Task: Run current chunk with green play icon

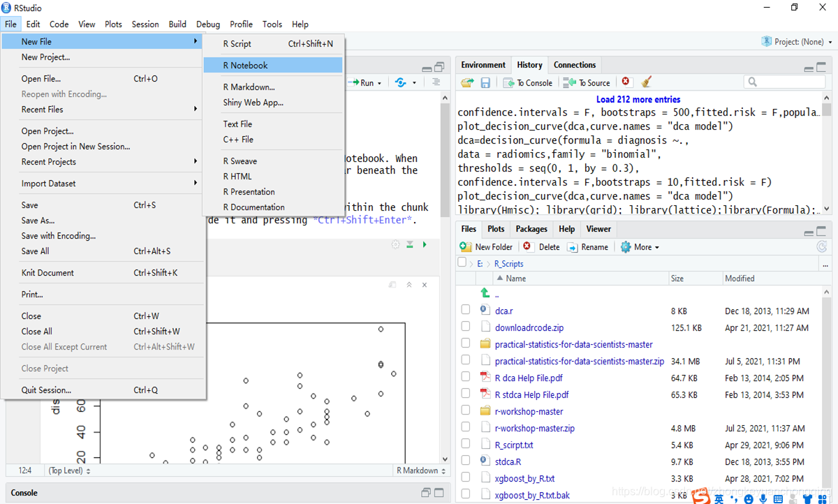Action: [x=425, y=244]
